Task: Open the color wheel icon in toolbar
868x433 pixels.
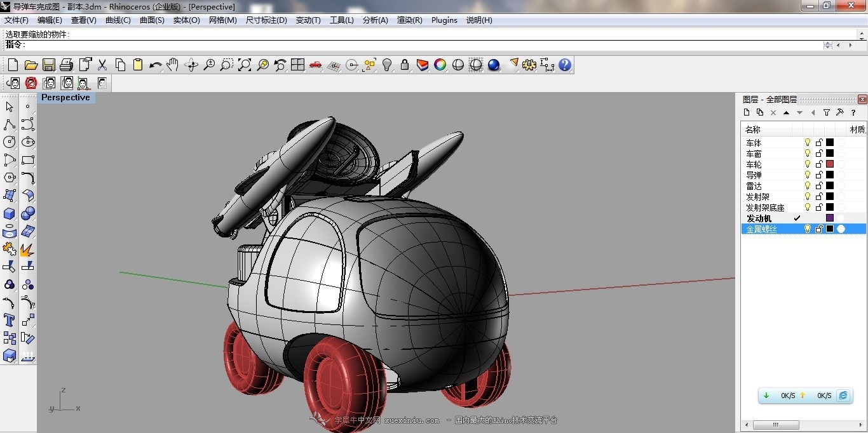Action: 440,65
